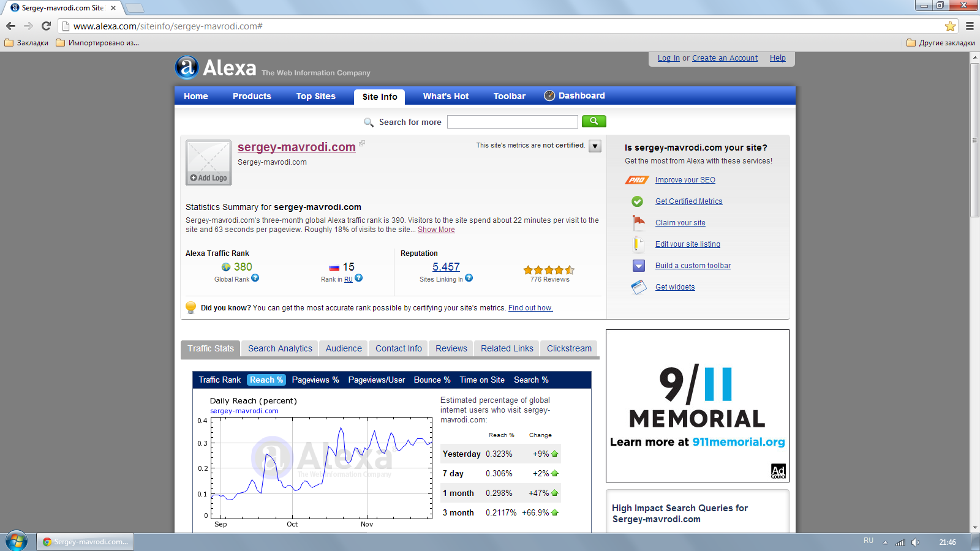Select the Pageviews % chart option

pos(315,380)
